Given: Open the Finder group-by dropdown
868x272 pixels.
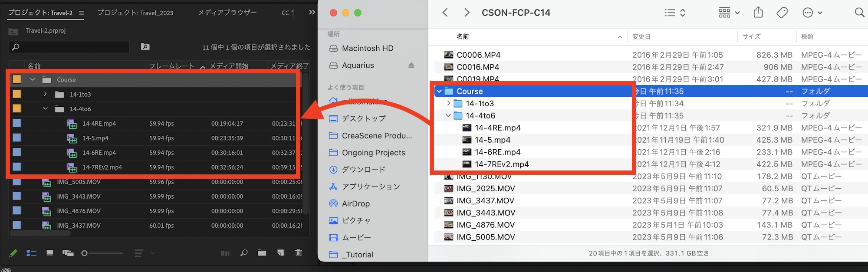Looking at the screenshot, I should pos(729,13).
